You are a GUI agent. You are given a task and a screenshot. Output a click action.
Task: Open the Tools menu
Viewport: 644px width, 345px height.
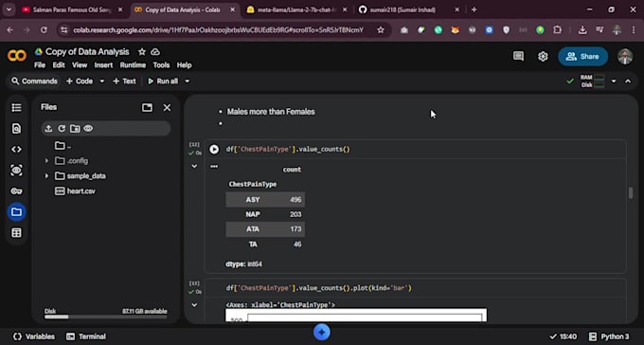(161, 65)
